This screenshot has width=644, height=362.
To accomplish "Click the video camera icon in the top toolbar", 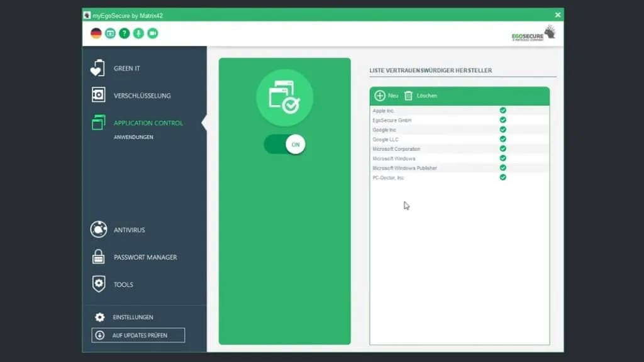I will [152, 33].
